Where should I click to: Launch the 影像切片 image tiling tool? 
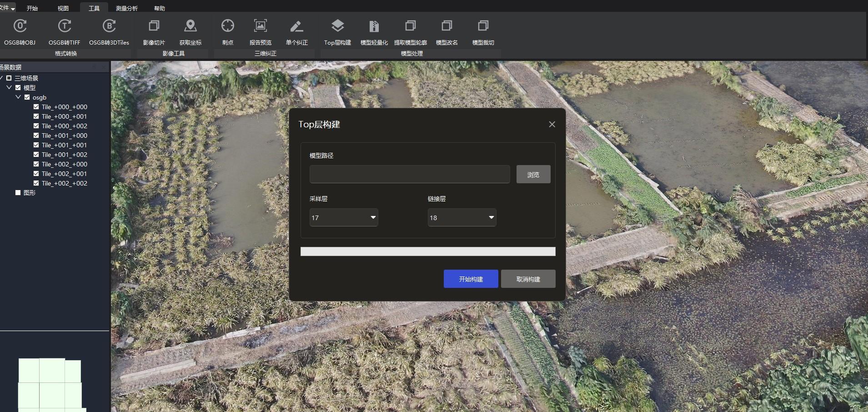pyautogui.click(x=154, y=32)
